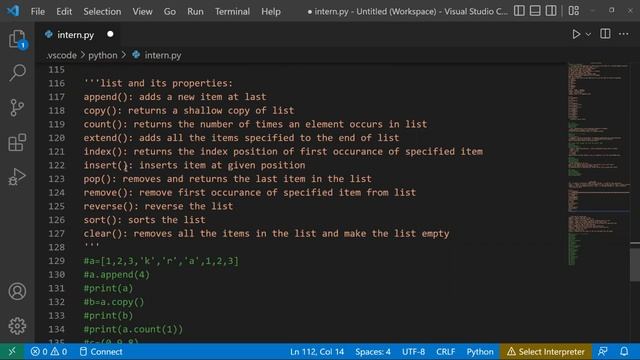Screen dimensions: 640x360
Task: Place cursor on 'copy(): returns a shallow copy' line
Action: coord(189,111)
